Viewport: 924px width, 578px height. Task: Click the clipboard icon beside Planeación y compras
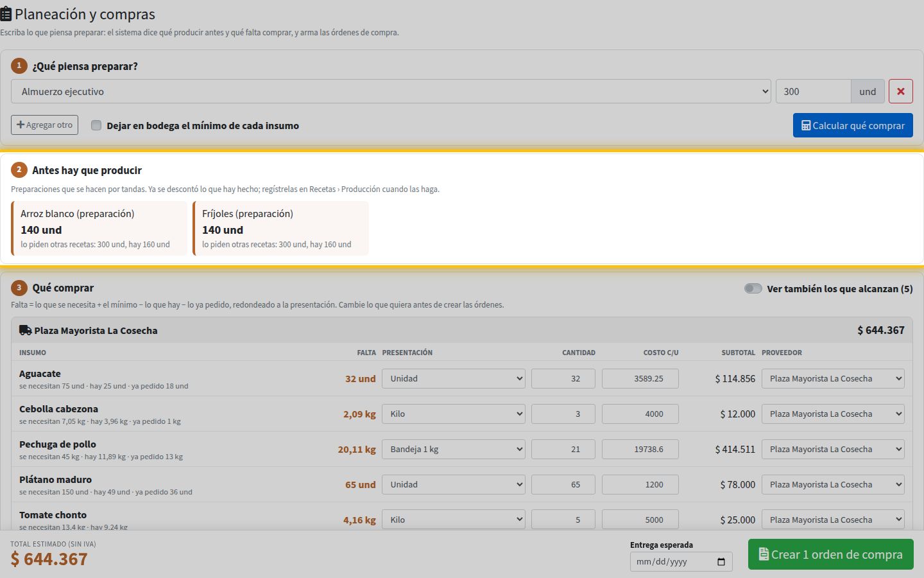(6, 14)
